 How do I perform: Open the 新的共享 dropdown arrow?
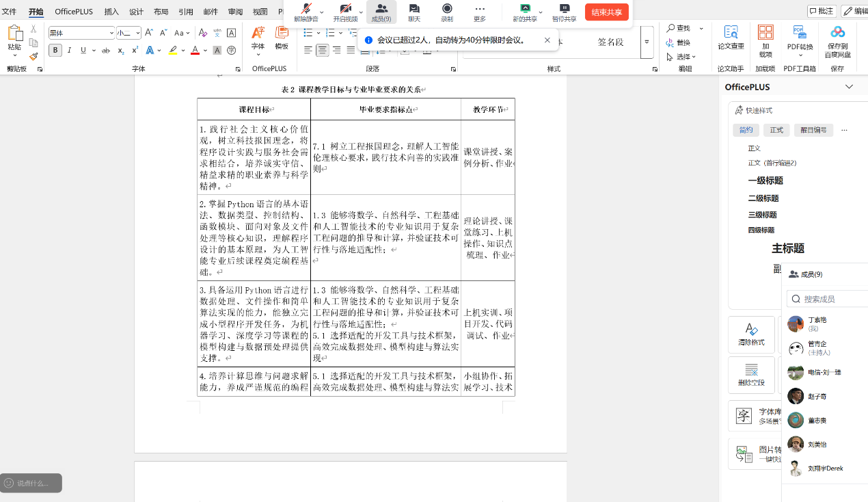point(541,12)
